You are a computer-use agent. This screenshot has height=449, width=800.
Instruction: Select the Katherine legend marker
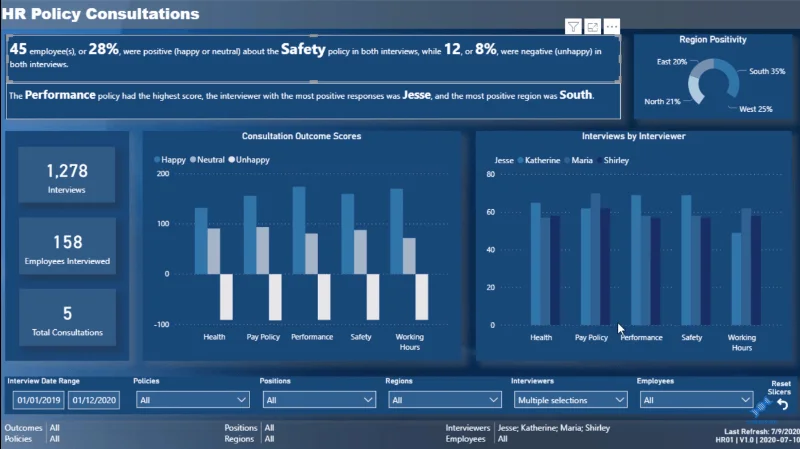520,160
